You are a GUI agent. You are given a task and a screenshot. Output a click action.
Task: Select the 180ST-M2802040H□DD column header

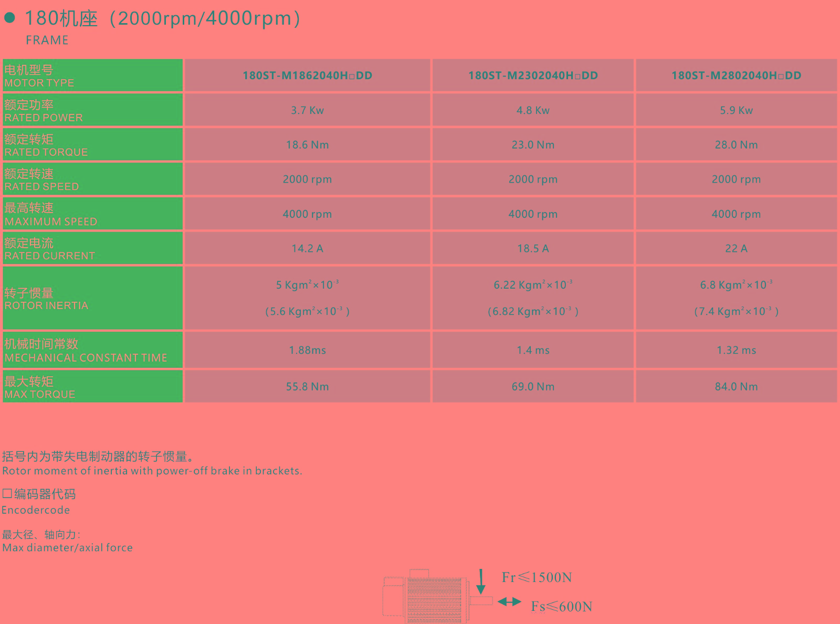click(x=736, y=76)
